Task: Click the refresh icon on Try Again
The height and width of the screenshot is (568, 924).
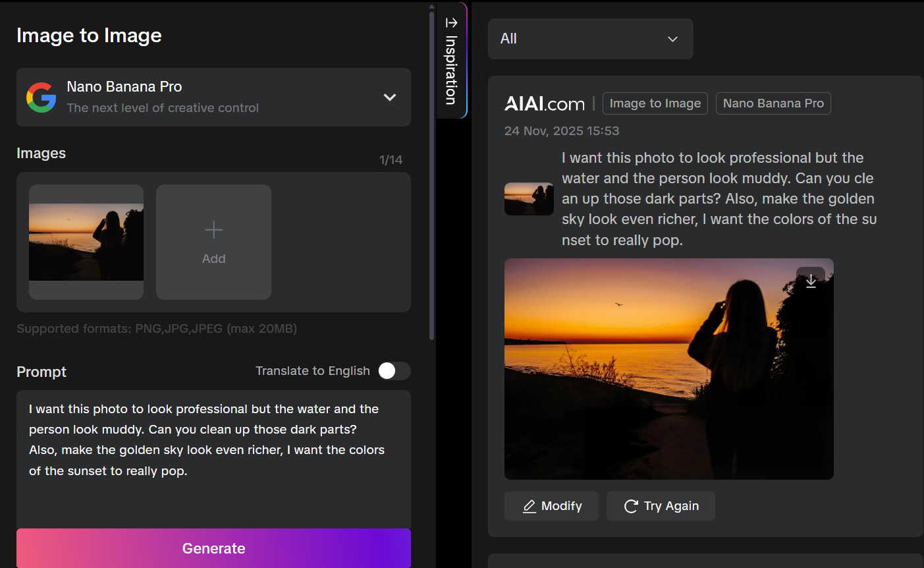Action: (x=631, y=506)
